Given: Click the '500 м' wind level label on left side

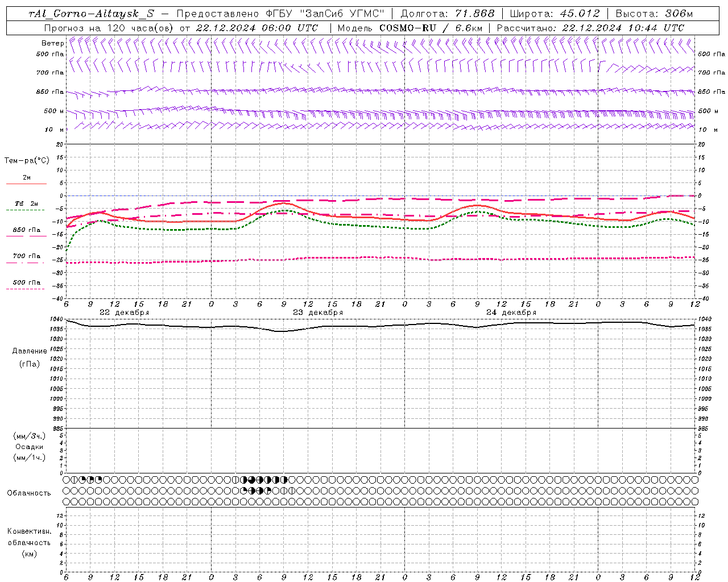Looking at the screenshot, I should [54, 111].
